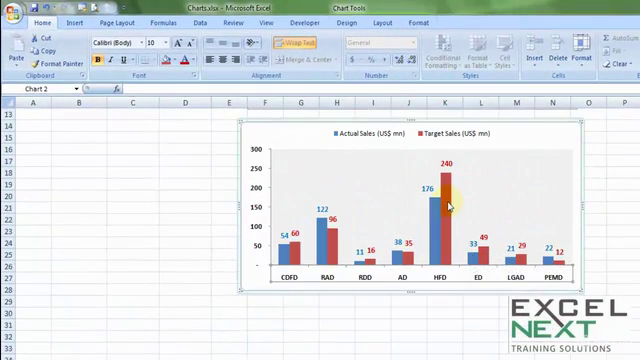Screen dimensions: 640x360
Task: Apply cell borders
Action: (144, 60)
